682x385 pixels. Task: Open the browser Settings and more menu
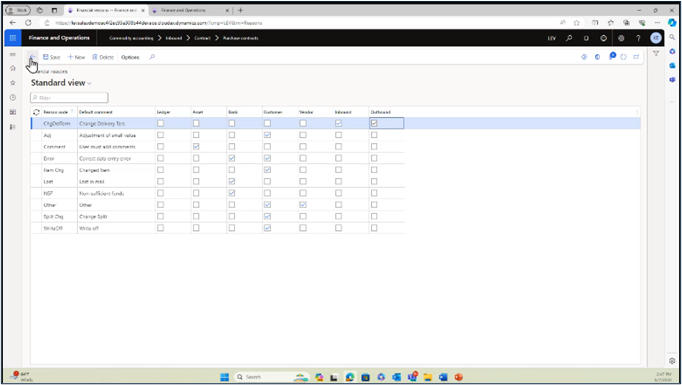click(x=657, y=23)
